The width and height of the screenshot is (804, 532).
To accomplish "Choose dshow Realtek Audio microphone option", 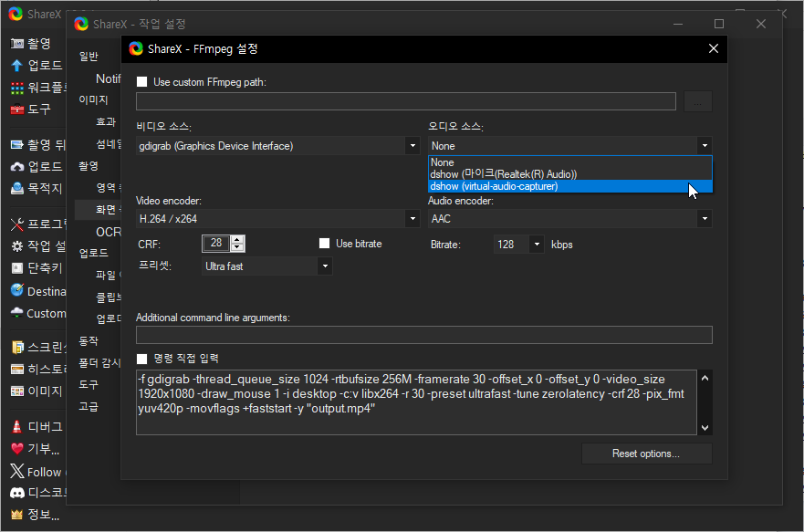I will pyautogui.click(x=570, y=174).
